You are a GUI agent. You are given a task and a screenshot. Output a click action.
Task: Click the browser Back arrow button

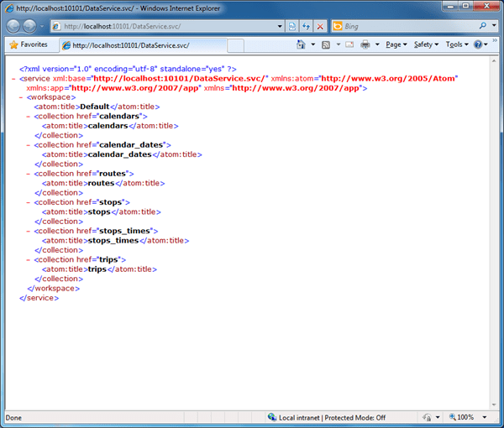coord(16,26)
